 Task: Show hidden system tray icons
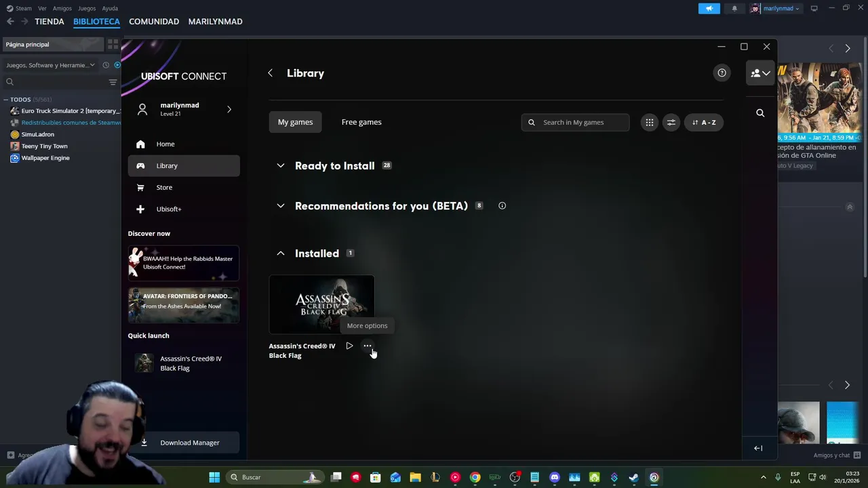763,477
